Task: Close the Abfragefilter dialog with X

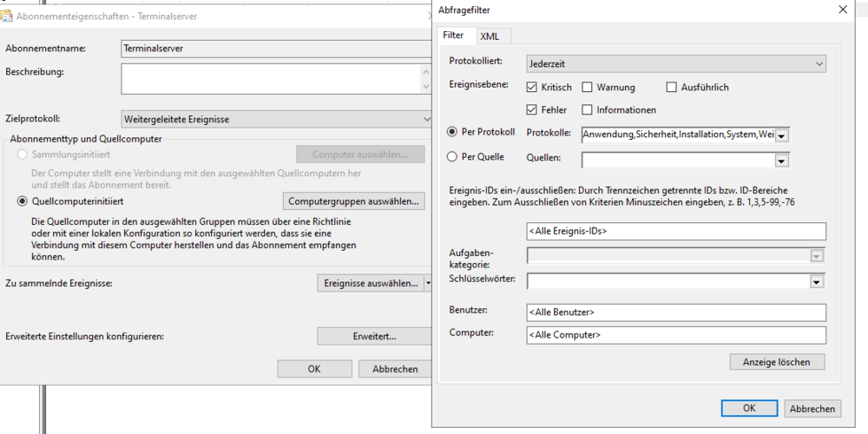Action: click(x=842, y=10)
